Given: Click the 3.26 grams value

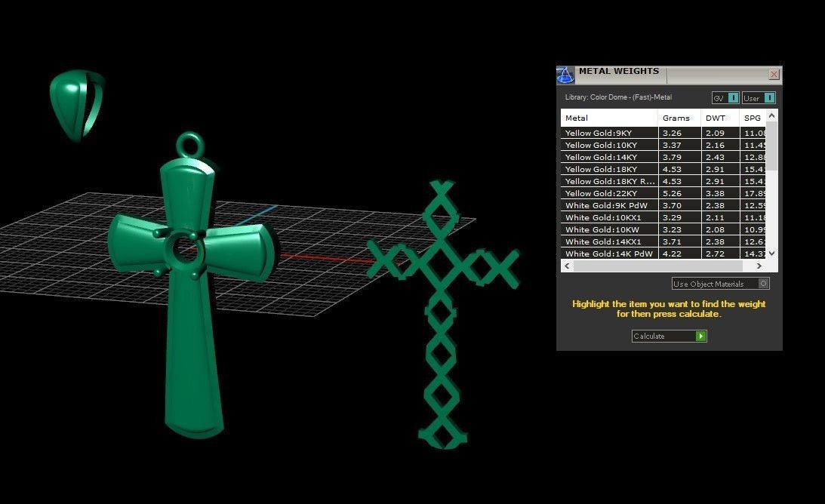Looking at the screenshot, I should 672,133.
